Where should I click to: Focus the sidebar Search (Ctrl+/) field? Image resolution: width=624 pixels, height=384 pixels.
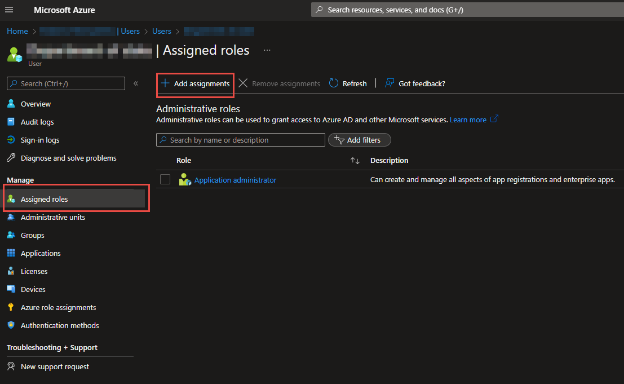coord(66,83)
